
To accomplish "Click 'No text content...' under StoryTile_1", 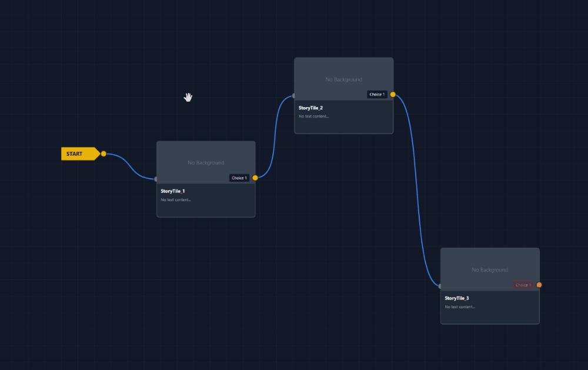I will (176, 200).
